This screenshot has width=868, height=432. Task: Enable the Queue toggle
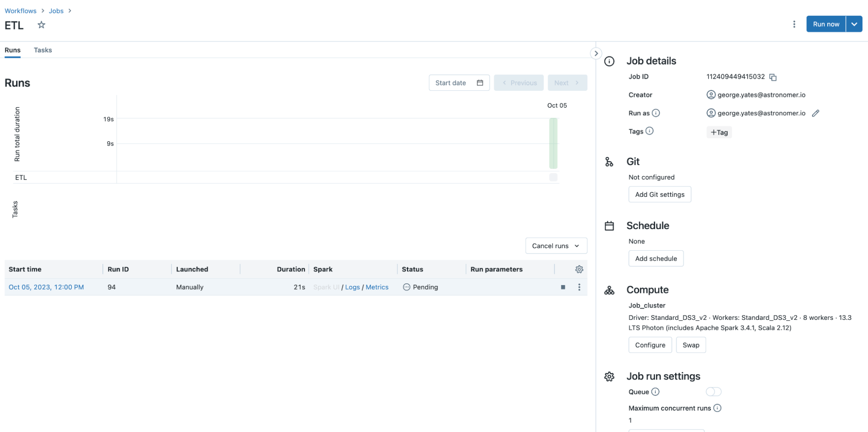713,392
